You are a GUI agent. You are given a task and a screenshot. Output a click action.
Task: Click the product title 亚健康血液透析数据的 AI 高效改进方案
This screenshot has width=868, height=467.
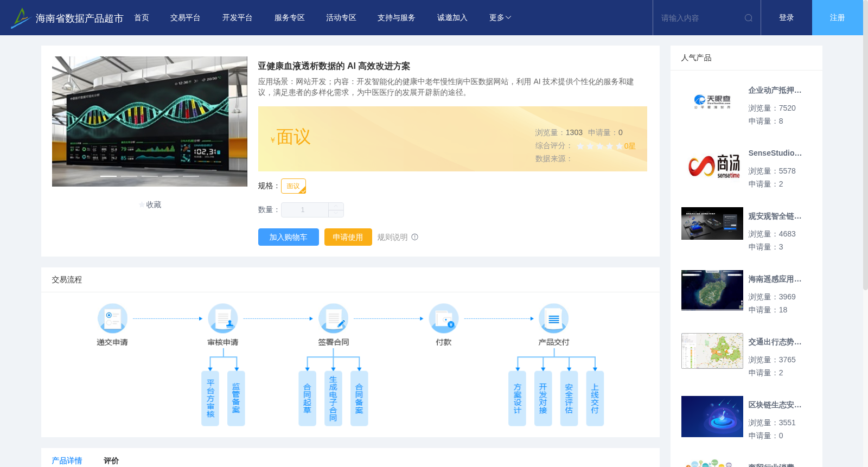click(x=334, y=66)
